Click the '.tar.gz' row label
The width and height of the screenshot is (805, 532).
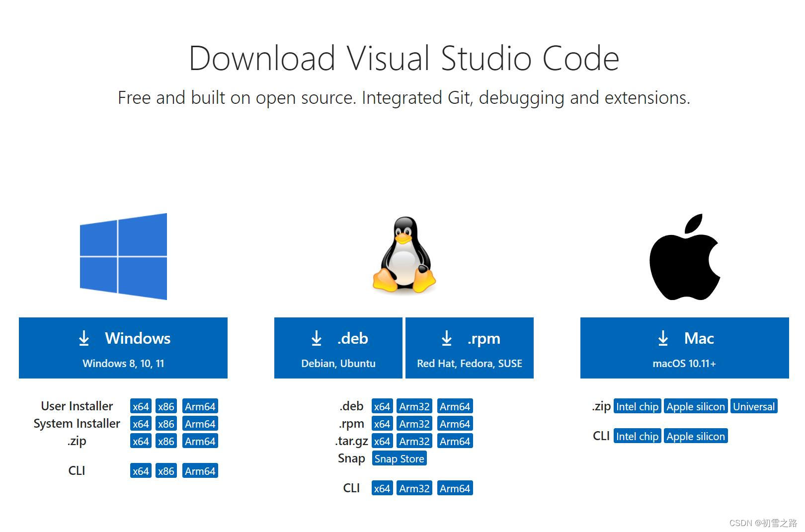click(x=352, y=441)
